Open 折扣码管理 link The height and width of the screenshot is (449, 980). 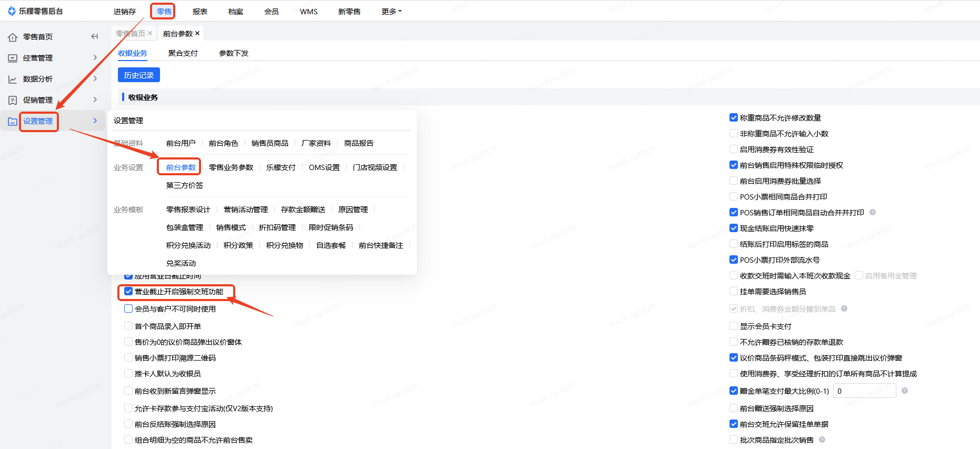tap(277, 227)
